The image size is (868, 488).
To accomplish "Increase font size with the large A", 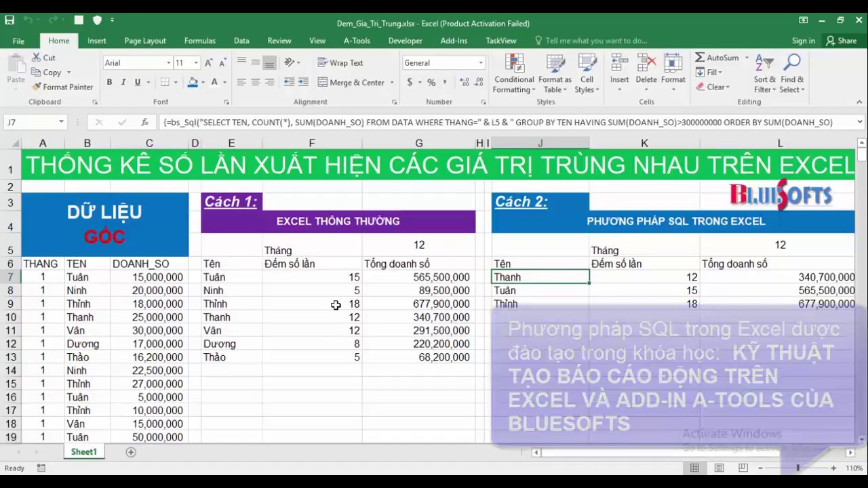I will [209, 63].
